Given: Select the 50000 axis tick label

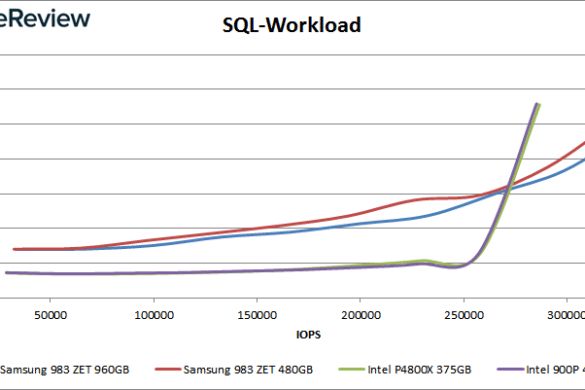Looking at the screenshot, I should [x=51, y=315].
